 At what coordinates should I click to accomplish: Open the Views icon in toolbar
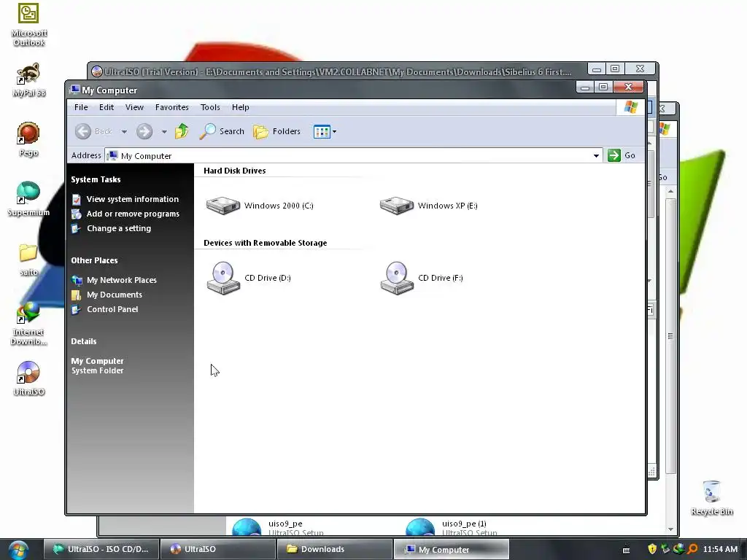[322, 131]
